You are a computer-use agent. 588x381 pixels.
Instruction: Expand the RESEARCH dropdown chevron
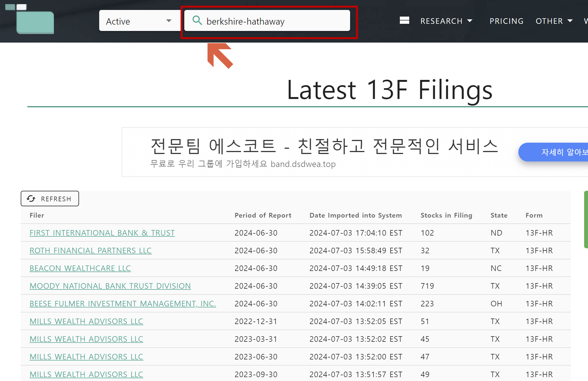pyautogui.click(x=470, y=21)
